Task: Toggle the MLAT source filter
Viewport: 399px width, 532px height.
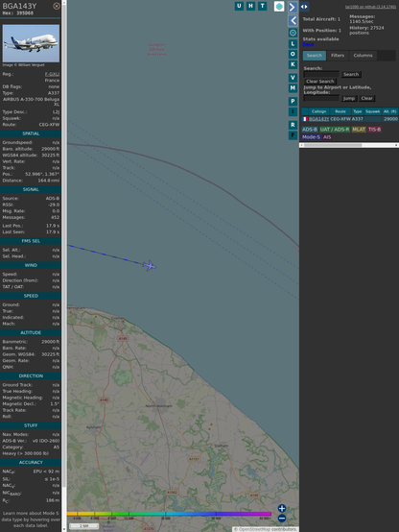Action: pyautogui.click(x=359, y=130)
